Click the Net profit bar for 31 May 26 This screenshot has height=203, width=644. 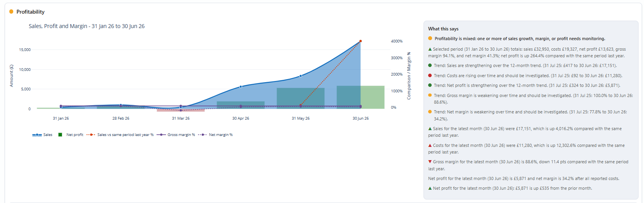click(x=301, y=98)
